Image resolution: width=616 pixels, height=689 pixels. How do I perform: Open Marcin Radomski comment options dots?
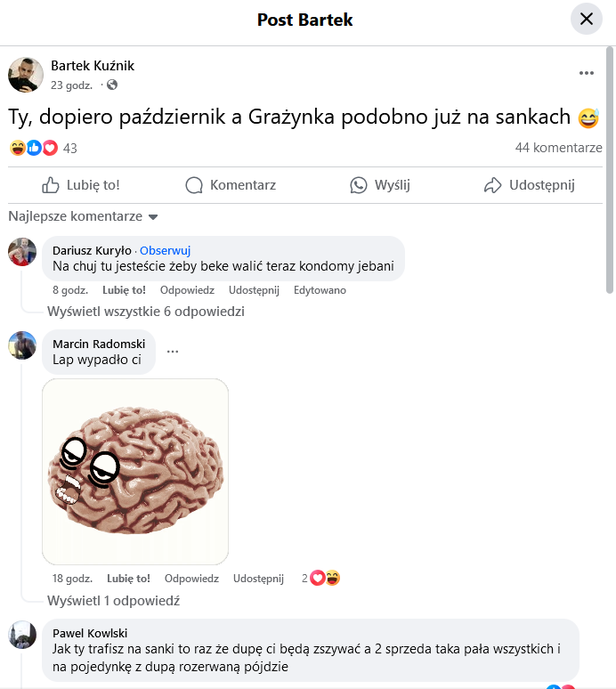[x=173, y=352]
